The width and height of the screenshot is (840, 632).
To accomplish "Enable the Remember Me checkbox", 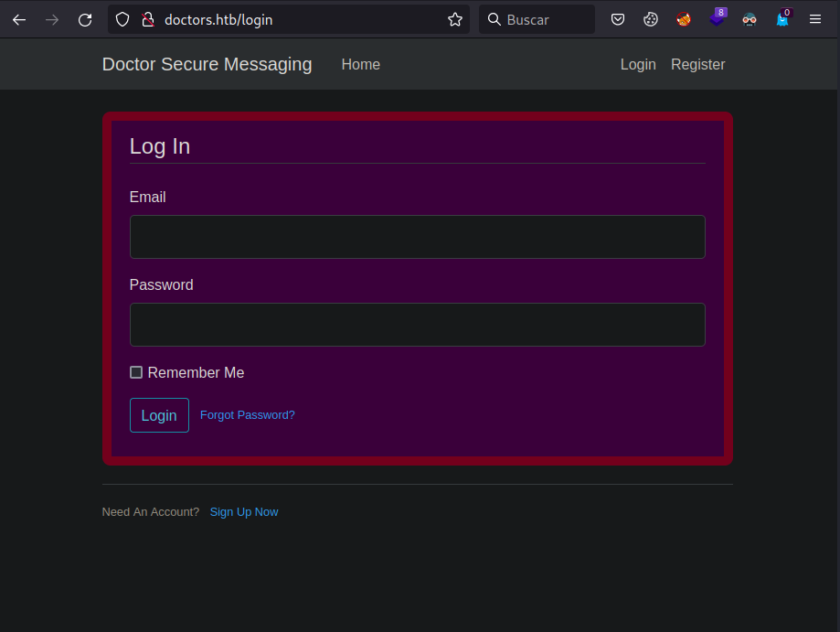I will pos(136,372).
